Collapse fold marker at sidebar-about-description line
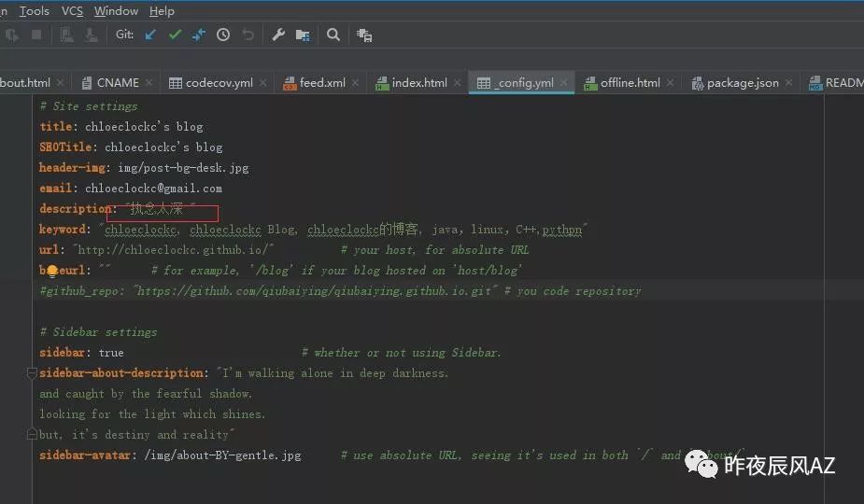864x504 pixels. 32,373
